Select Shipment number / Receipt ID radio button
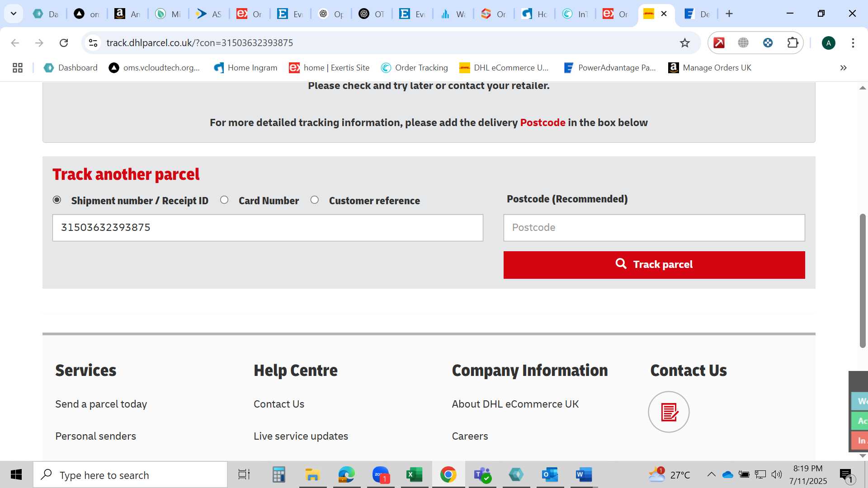868x488 pixels. (x=57, y=200)
